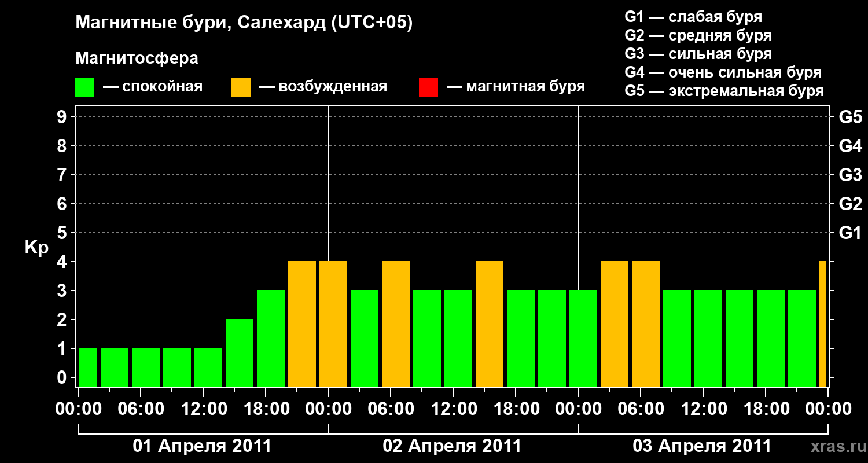Click the orange bar above 06:00 on 02 April
The image size is (868, 463).
click(x=396, y=324)
